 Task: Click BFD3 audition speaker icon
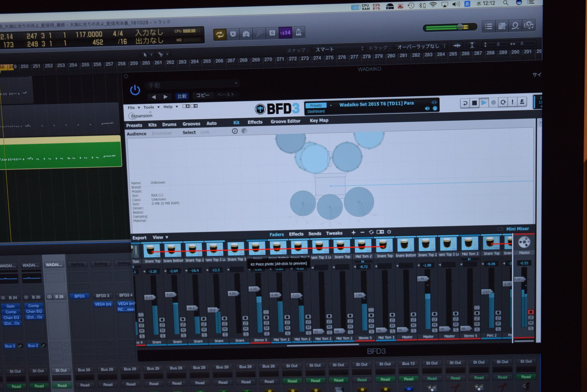point(427,108)
